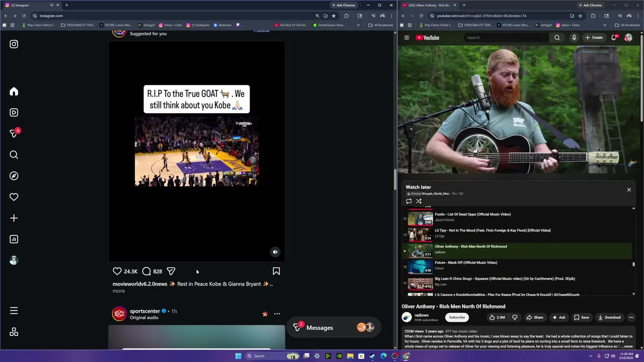The width and height of the screenshot is (644, 362).
Task: Click YouTube search magnifier button
Action: 557,38
